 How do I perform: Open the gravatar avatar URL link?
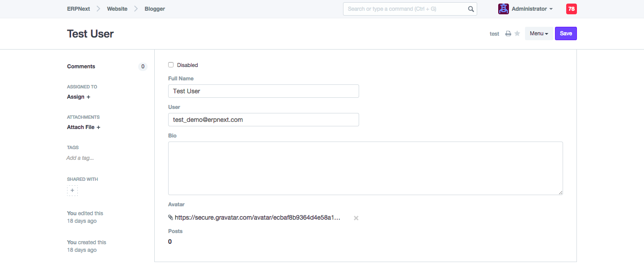[x=258, y=217]
